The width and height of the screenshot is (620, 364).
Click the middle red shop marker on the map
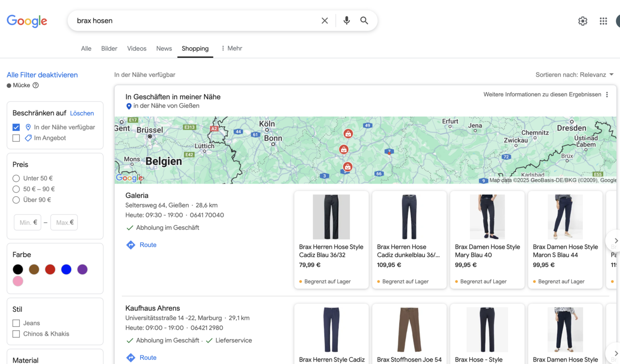[344, 149]
